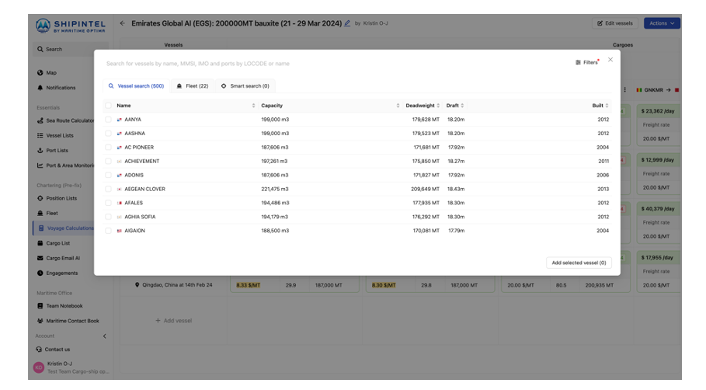Click Add selected vessel button
The width and height of the screenshot is (706, 390).
click(579, 263)
